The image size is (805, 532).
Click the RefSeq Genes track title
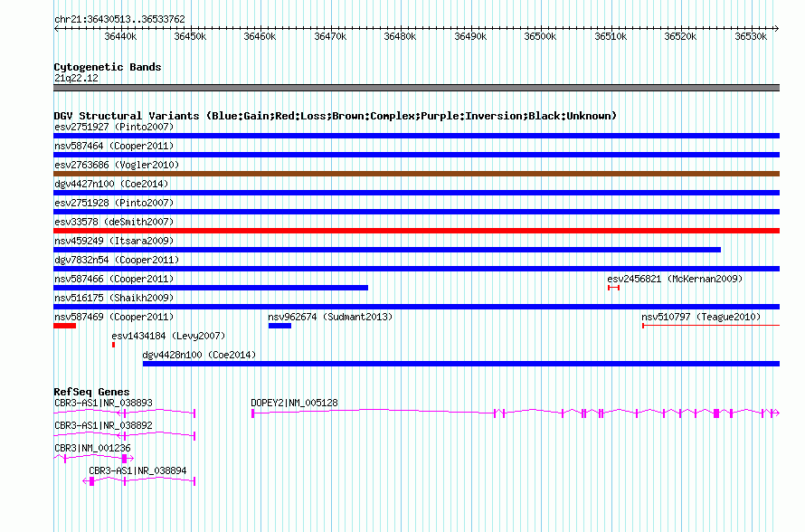(91, 392)
